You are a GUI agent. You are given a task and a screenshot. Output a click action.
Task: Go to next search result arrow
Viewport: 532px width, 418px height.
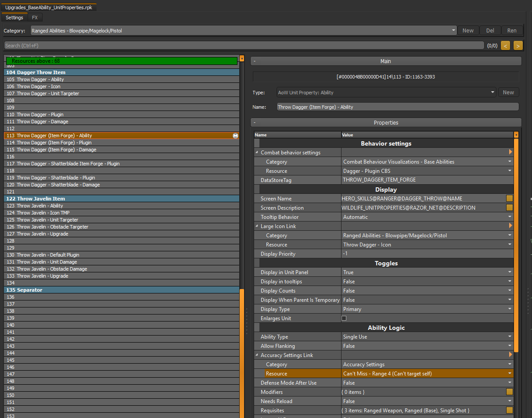(518, 46)
